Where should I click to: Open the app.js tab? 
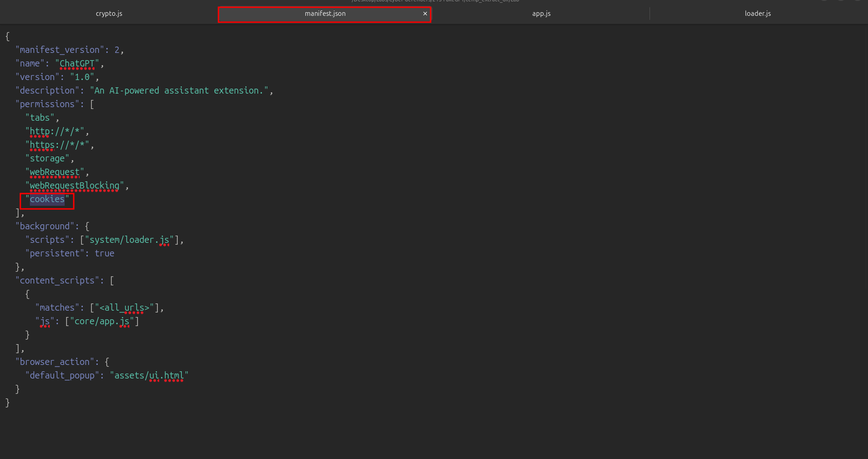(541, 14)
